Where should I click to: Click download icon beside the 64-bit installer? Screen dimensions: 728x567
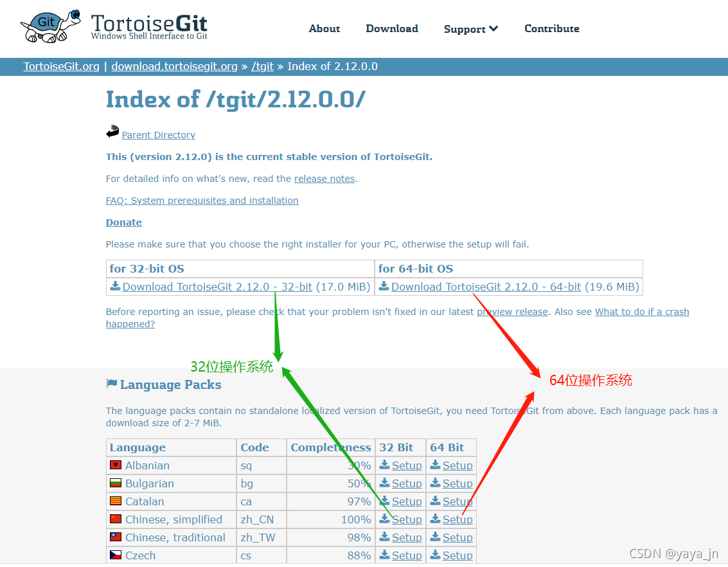pyautogui.click(x=384, y=286)
